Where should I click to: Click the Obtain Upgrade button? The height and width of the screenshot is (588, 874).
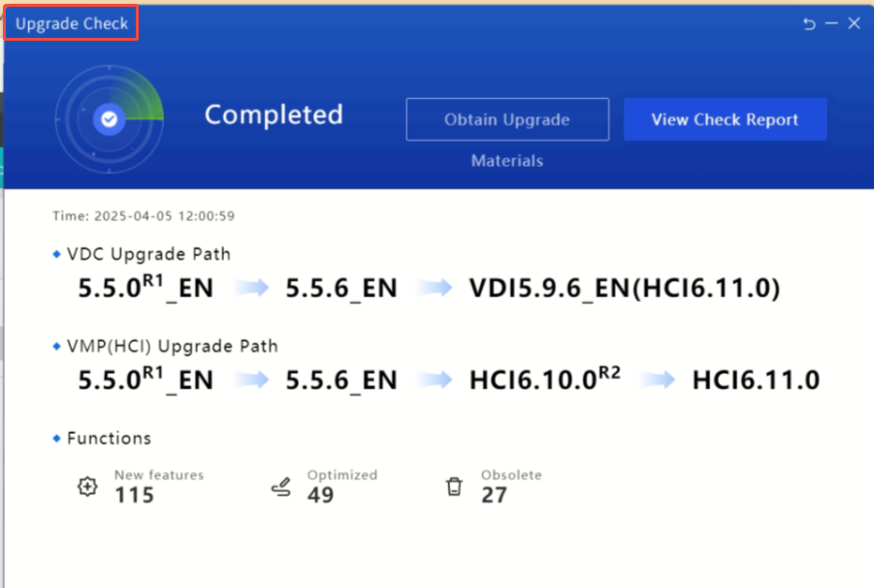pyautogui.click(x=506, y=119)
